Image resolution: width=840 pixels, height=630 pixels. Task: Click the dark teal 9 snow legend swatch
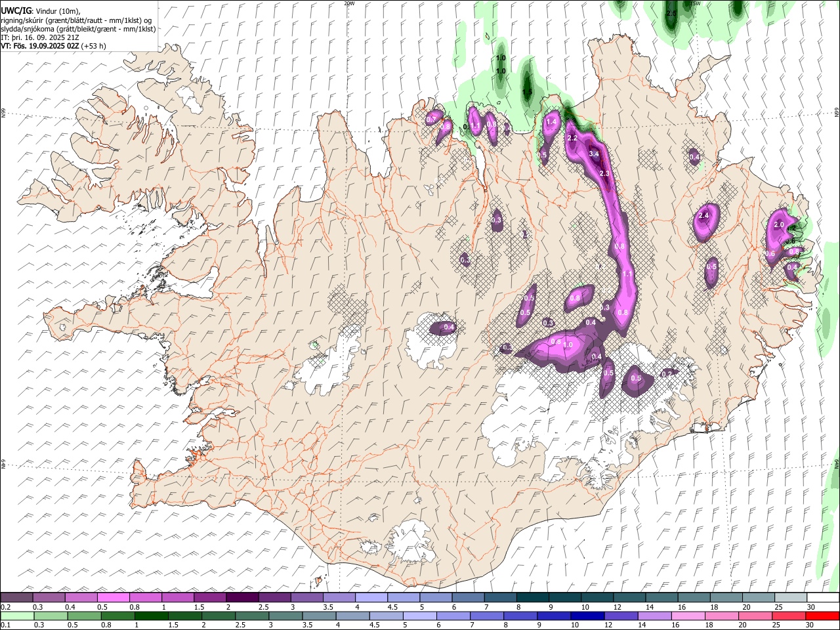564,598
